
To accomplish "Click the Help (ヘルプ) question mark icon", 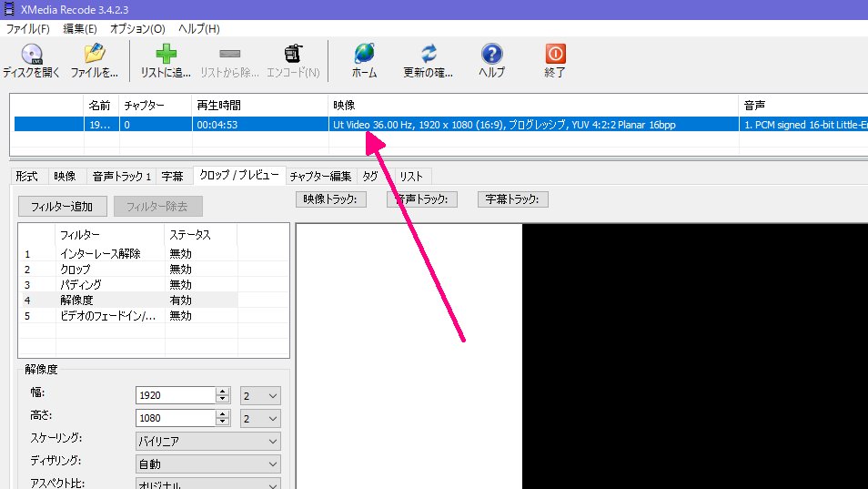I will coord(491,54).
